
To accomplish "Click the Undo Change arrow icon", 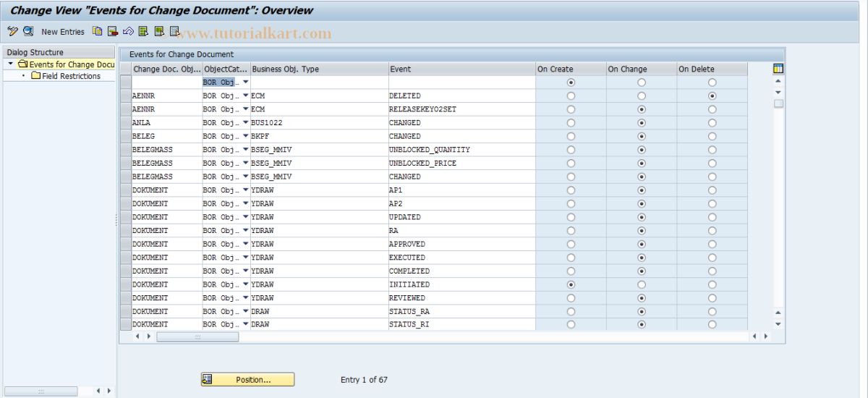I will click(x=128, y=31).
